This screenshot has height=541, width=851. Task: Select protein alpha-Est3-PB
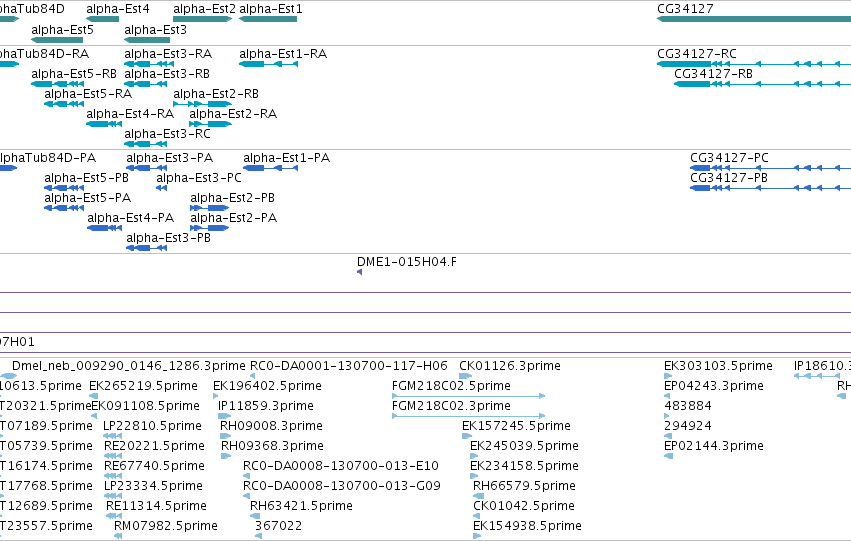147,249
